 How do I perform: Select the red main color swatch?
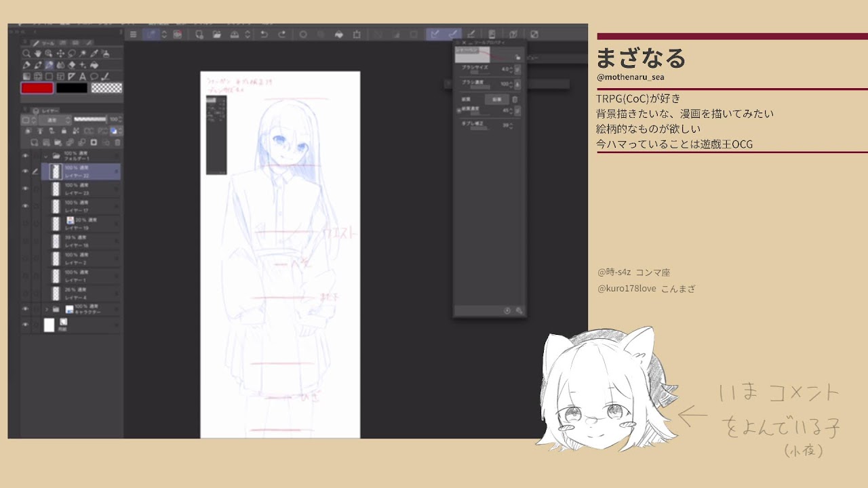tap(37, 87)
